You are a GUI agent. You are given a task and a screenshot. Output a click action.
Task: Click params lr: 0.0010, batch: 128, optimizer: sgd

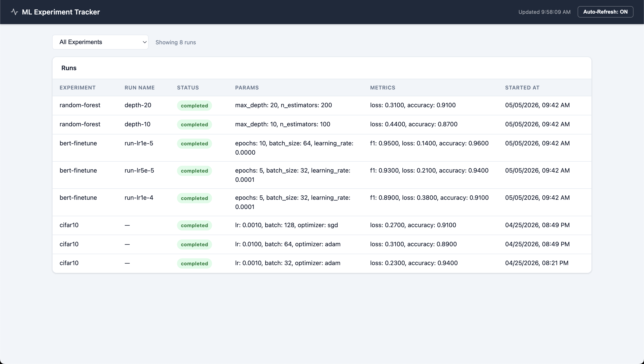[286, 225]
